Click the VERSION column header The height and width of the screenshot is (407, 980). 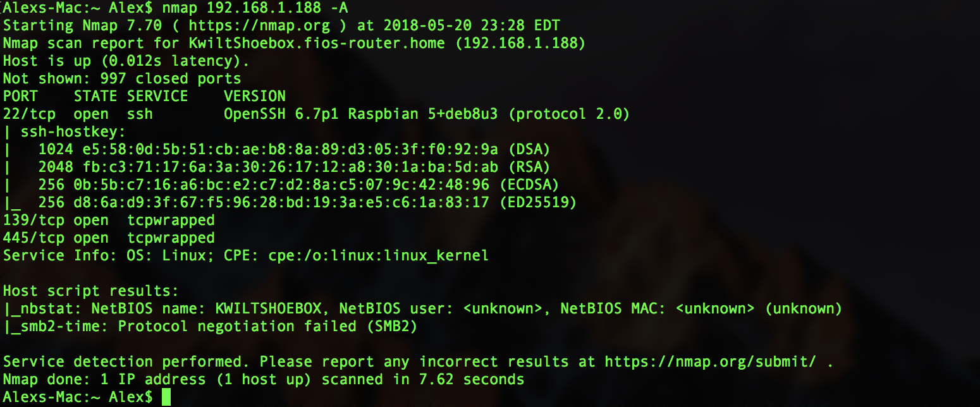[254, 97]
